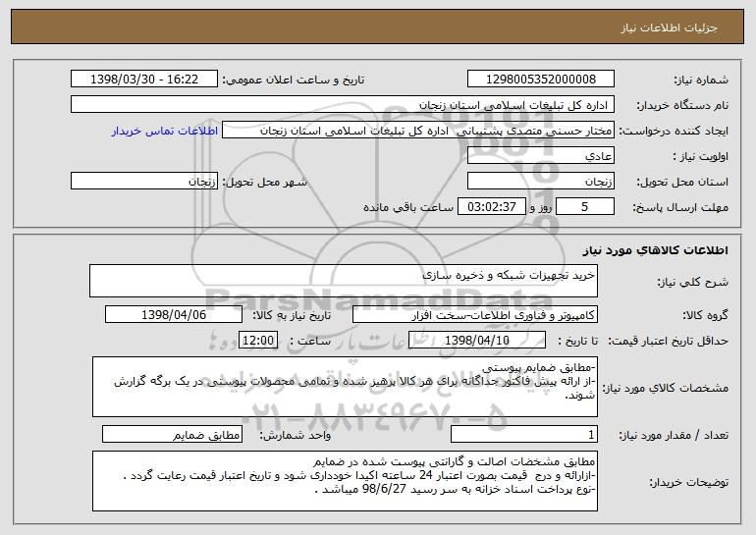Select the ساعت باقی مانده text
This screenshot has width=756, height=535.
[408, 207]
